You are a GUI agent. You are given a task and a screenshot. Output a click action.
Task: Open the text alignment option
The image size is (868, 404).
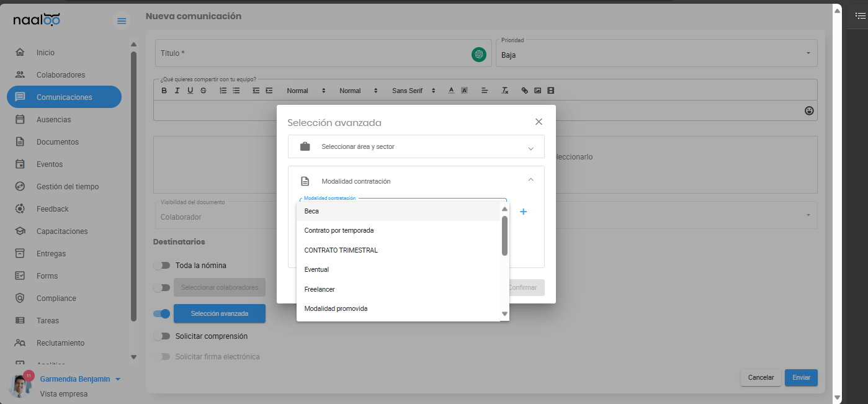485,91
